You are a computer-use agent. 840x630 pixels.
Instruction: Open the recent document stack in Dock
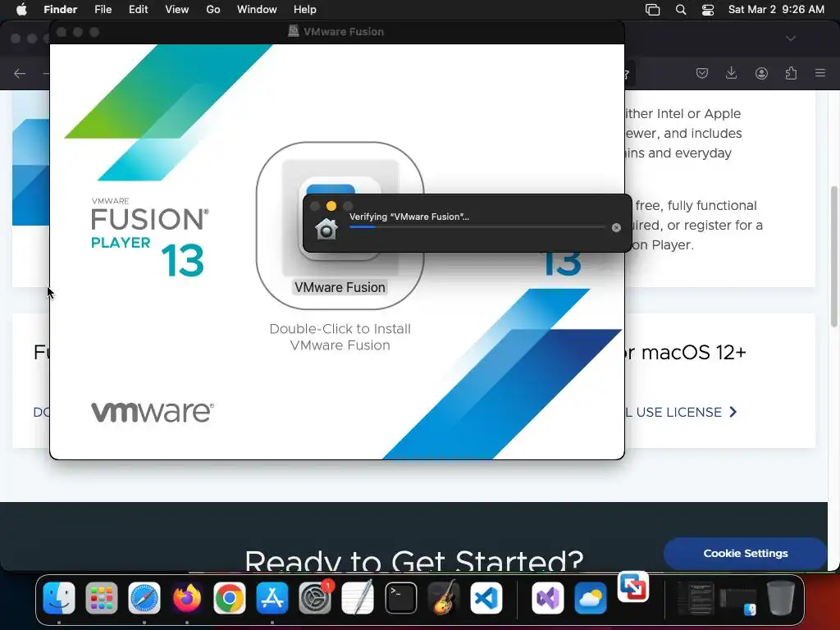(x=695, y=597)
